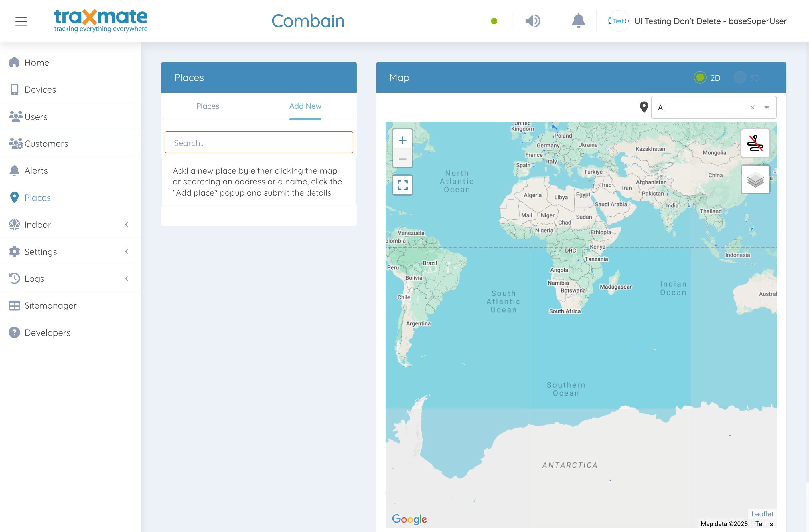Open the notifications bell
The image size is (809, 532).
tap(578, 21)
